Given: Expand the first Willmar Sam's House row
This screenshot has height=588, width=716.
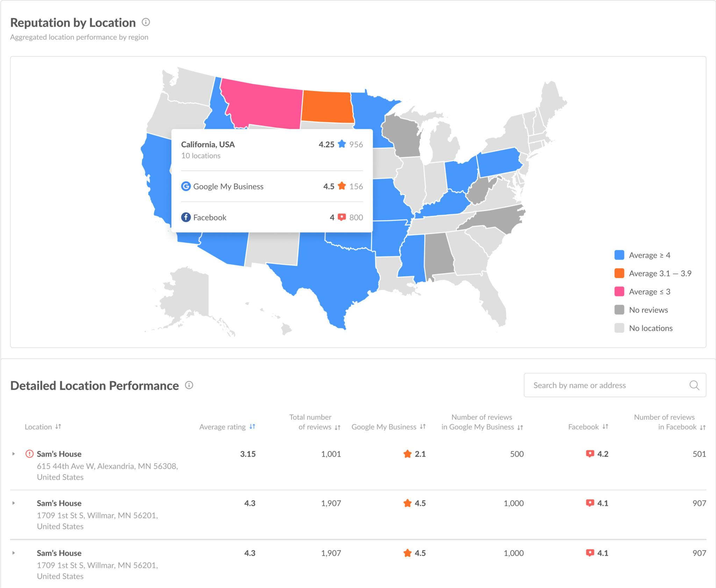Looking at the screenshot, I should [x=14, y=503].
